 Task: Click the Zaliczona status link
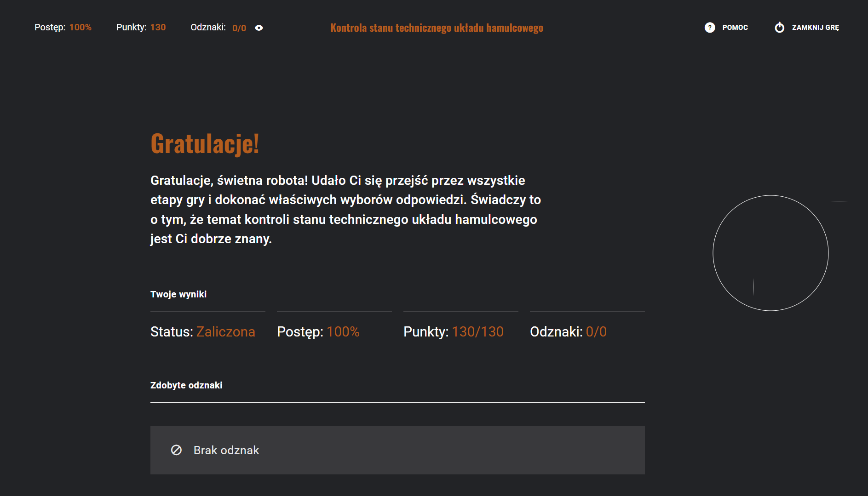[x=225, y=331]
